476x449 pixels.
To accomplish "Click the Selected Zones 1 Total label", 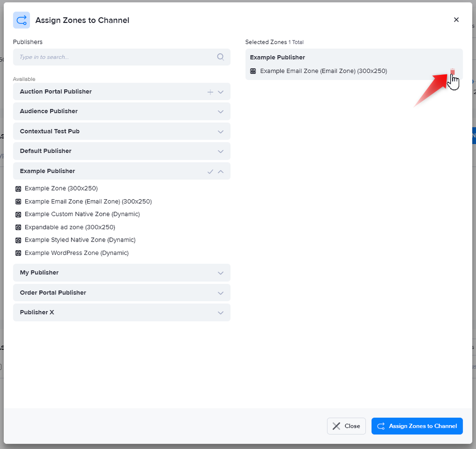I will (x=275, y=42).
